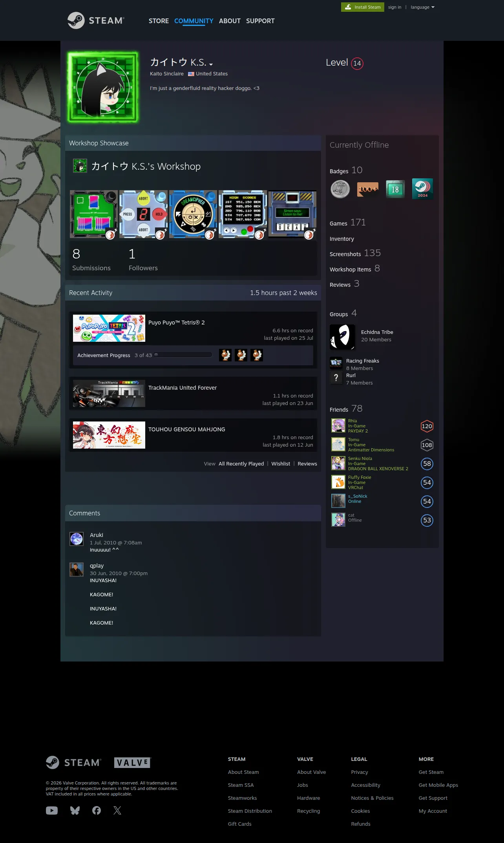Viewport: 504px width, 843px height.
Task: Open the COMMUNITY menu
Action: coord(194,21)
